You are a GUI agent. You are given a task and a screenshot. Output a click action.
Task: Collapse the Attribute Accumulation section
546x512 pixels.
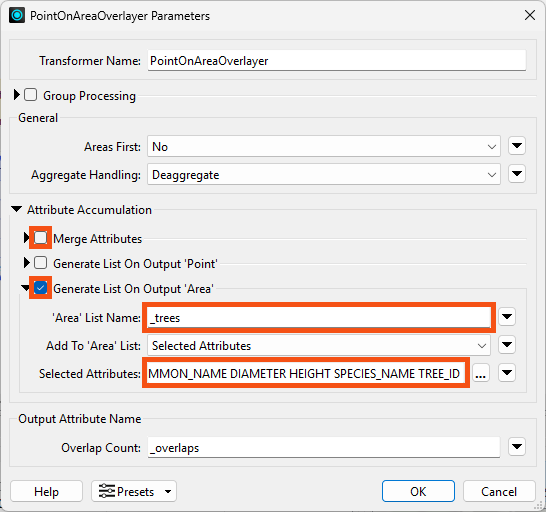click(16, 209)
